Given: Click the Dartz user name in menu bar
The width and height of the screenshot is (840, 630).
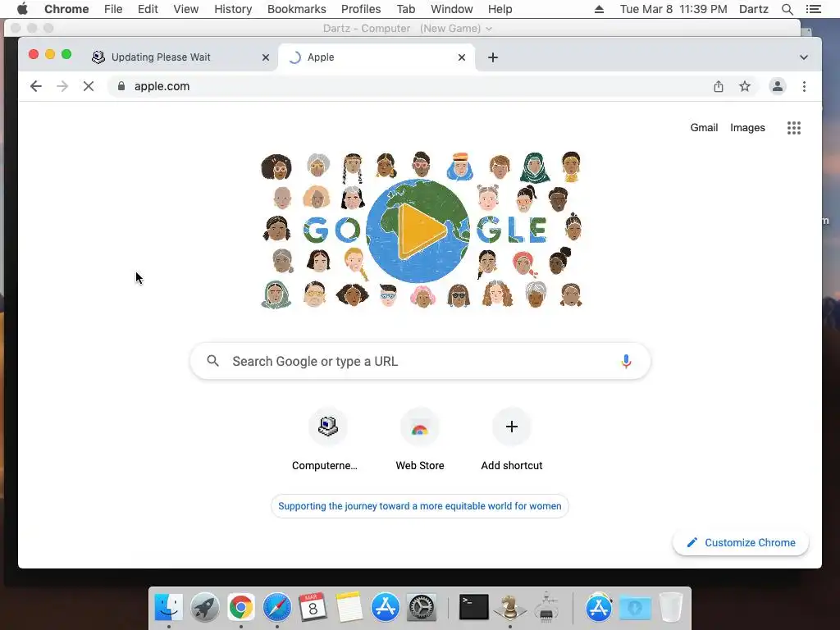Looking at the screenshot, I should point(754,9).
